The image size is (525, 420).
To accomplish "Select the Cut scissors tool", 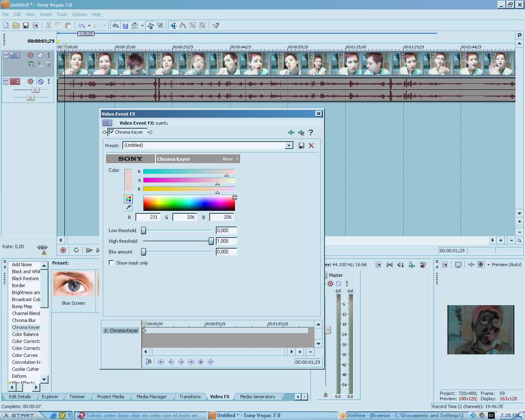I will point(48,25).
